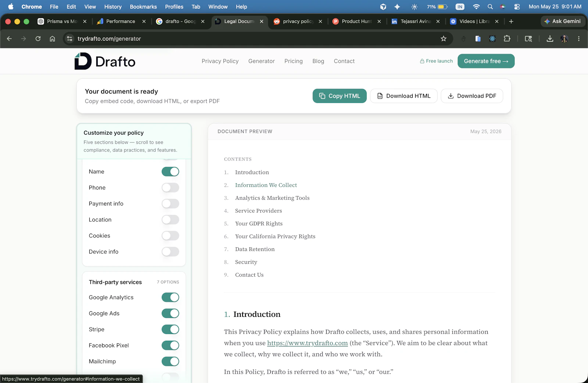This screenshot has width=588, height=383.
Task: Click the Ask Gemini button
Action: click(x=563, y=21)
